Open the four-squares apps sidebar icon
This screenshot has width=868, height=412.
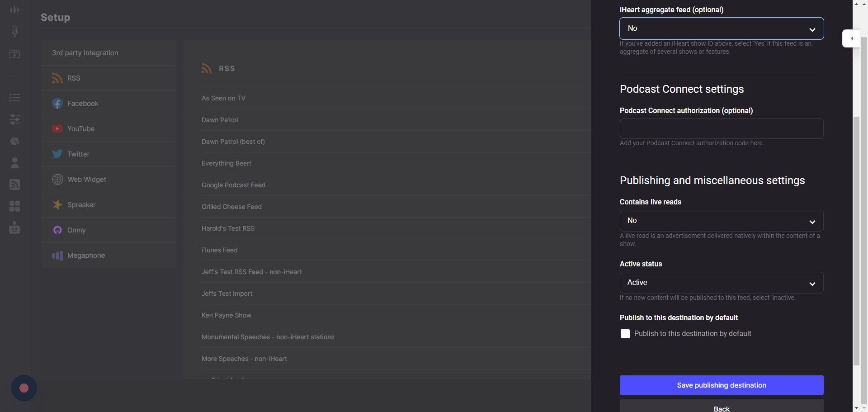[14, 206]
